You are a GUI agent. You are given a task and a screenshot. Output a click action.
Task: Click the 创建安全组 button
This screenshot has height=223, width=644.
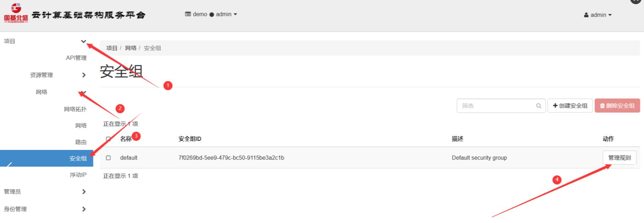tap(570, 106)
